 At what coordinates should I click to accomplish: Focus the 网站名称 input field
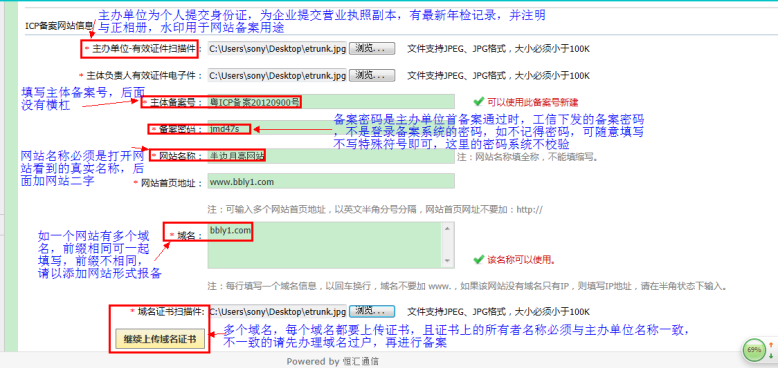[x=331, y=155]
